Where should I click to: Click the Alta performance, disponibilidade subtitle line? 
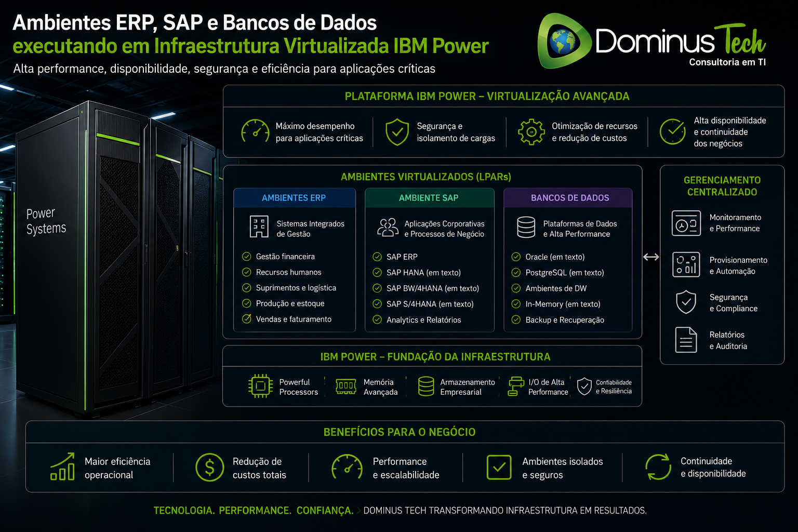[x=224, y=69]
